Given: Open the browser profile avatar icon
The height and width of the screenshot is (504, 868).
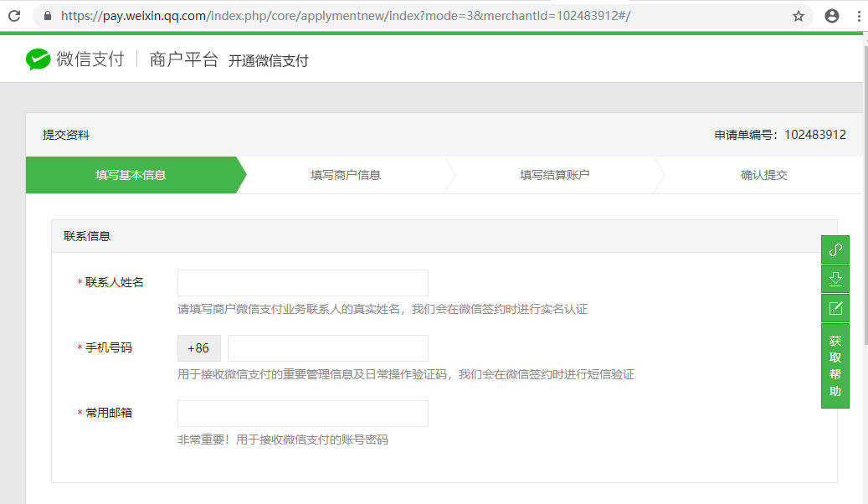Looking at the screenshot, I should (x=831, y=16).
